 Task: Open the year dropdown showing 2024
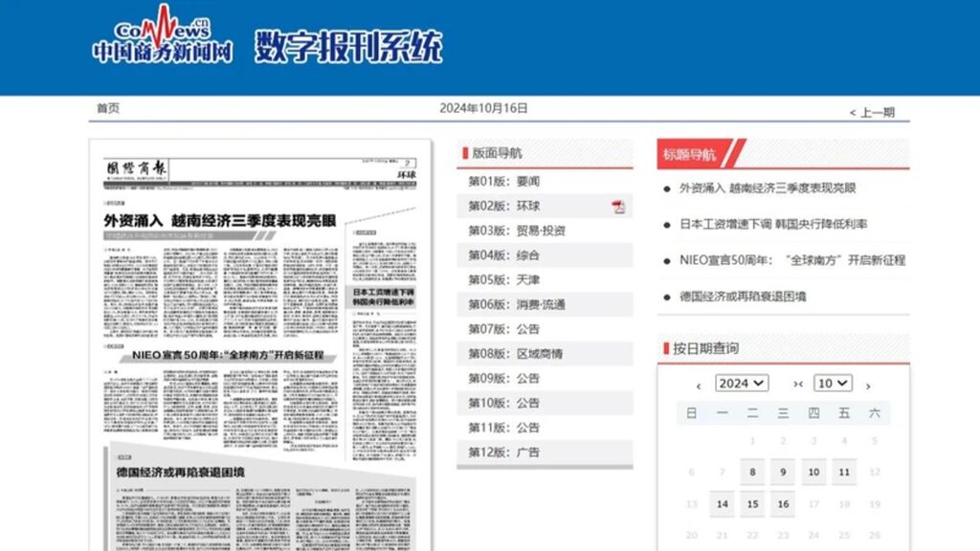pos(741,384)
